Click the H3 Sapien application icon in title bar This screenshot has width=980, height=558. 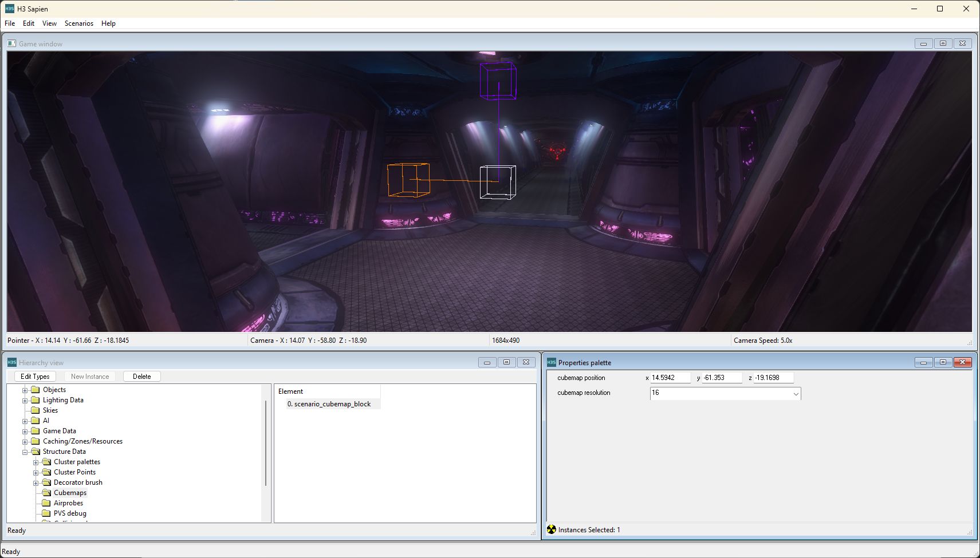pyautogui.click(x=9, y=9)
